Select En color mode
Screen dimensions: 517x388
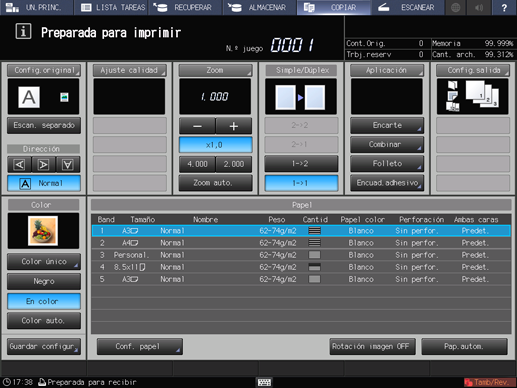[44, 301]
